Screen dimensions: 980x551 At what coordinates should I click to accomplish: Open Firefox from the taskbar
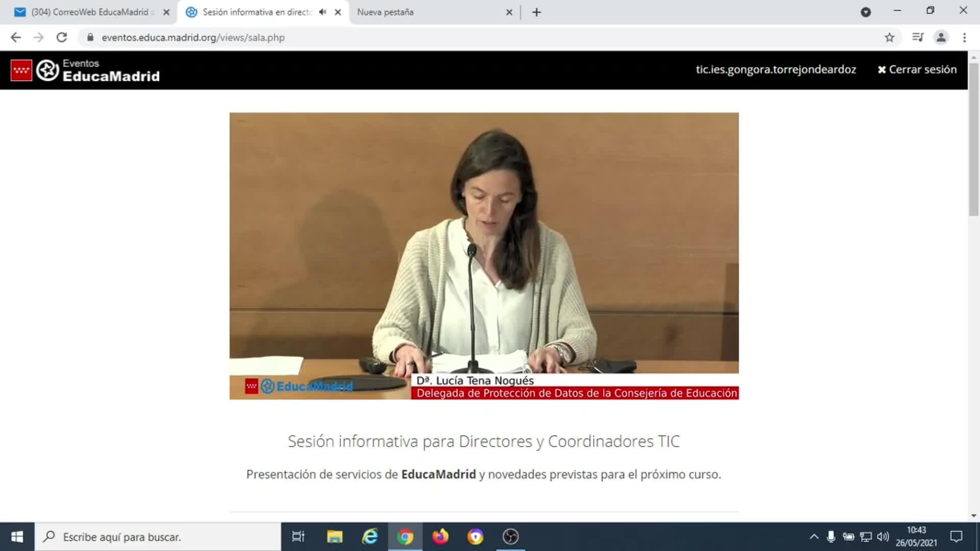pos(440,537)
